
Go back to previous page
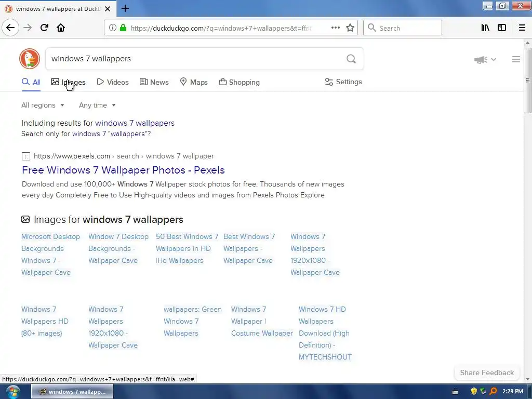click(10, 28)
